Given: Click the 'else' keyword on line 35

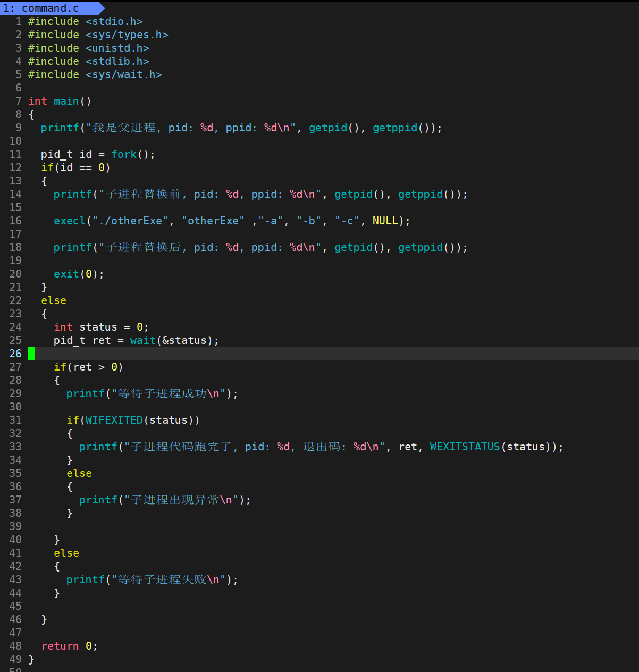Looking at the screenshot, I should (79, 473).
